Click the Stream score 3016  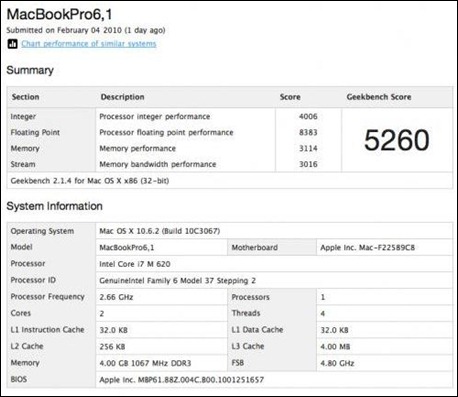308,164
